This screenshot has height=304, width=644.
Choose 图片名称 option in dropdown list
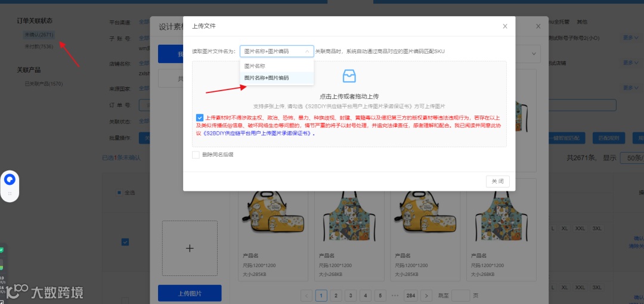click(277, 66)
